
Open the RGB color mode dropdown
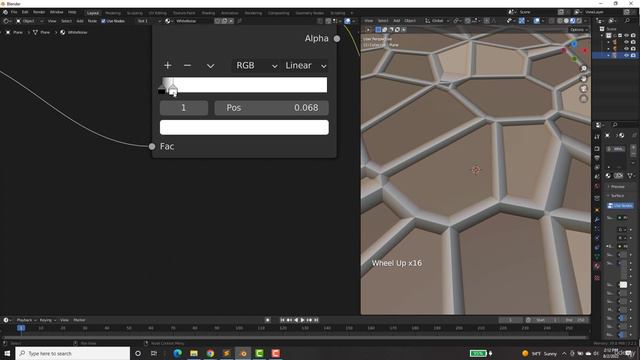256,65
